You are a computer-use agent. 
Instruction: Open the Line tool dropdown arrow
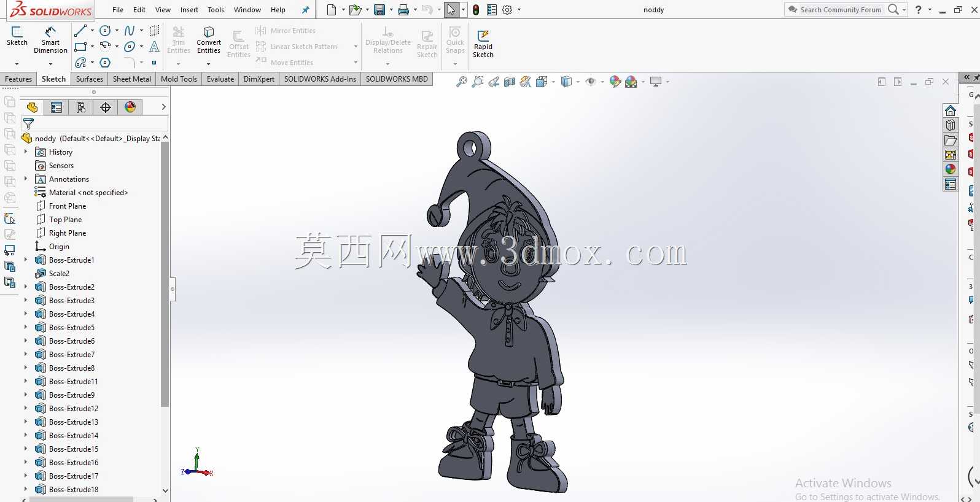coord(92,30)
